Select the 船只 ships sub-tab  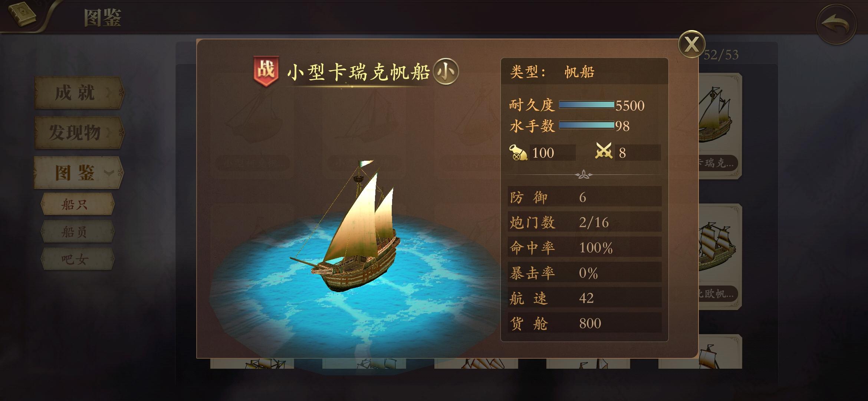coord(77,204)
